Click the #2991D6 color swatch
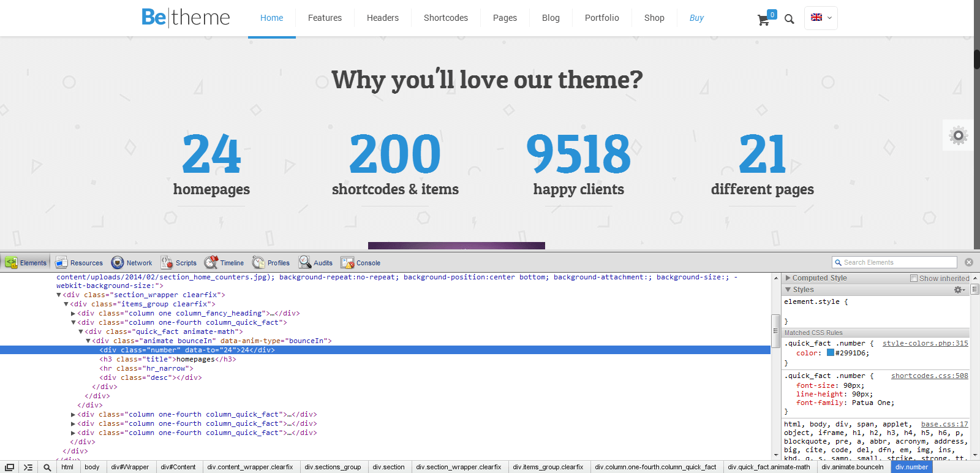The width and height of the screenshot is (980, 473). point(830,353)
